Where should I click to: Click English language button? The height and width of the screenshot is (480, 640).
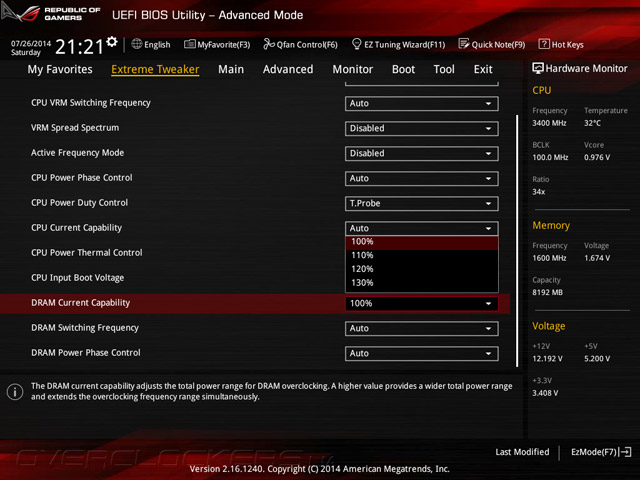(157, 45)
